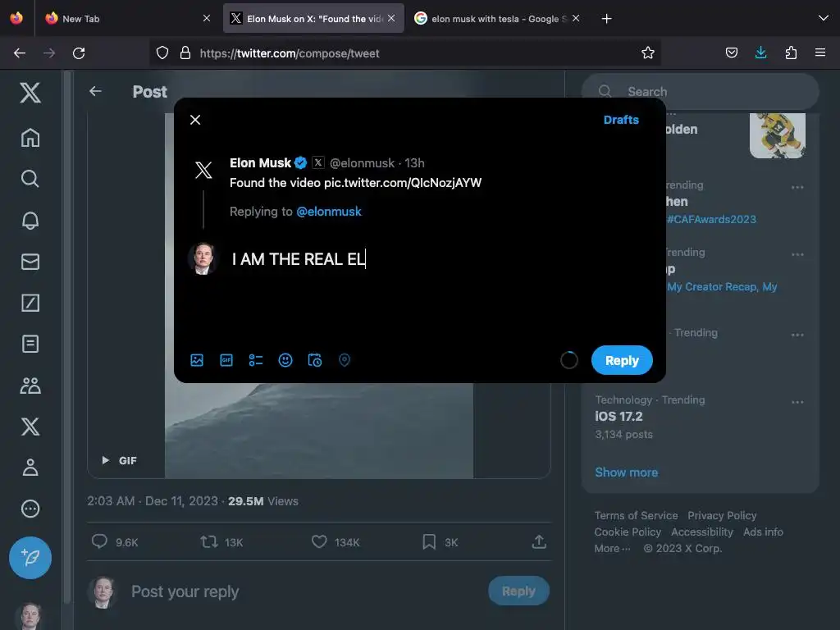Go back with browser back arrow
Screen dimensions: 840x630
click(x=20, y=53)
